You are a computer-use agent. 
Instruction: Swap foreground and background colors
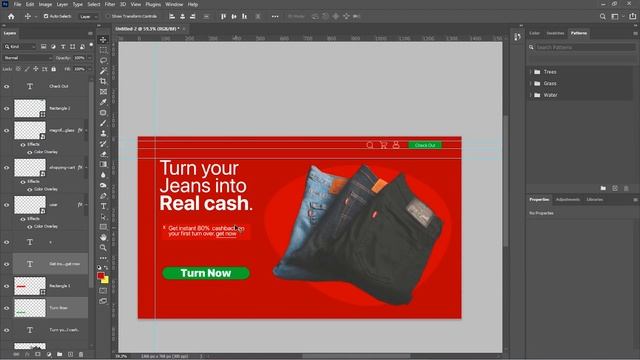106,268
